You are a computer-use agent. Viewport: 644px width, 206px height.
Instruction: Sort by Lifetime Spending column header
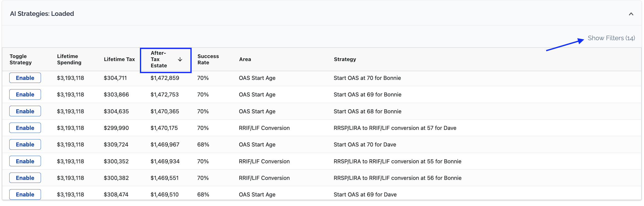tap(69, 60)
